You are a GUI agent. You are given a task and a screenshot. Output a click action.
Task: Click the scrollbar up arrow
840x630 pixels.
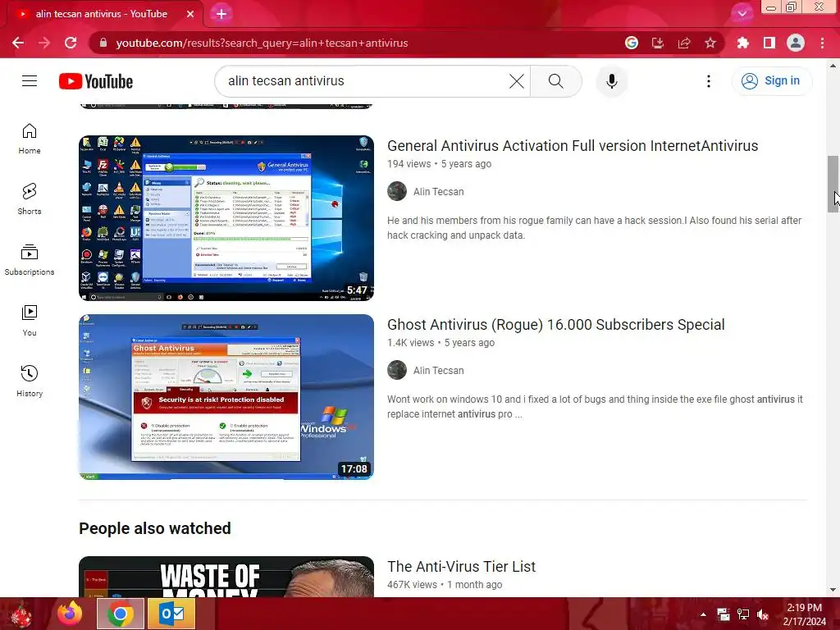[833, 66]
